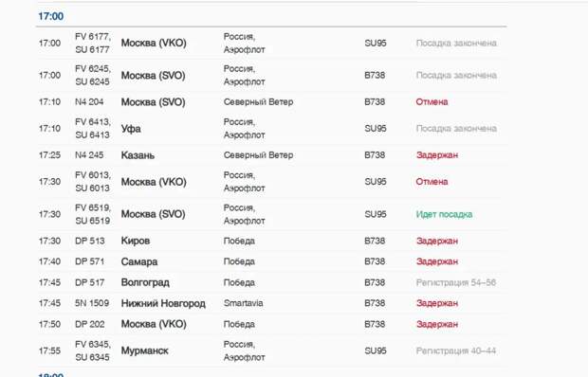Click Регистрация 54–56 status text
Screen dimensions: 588x377
455,282
